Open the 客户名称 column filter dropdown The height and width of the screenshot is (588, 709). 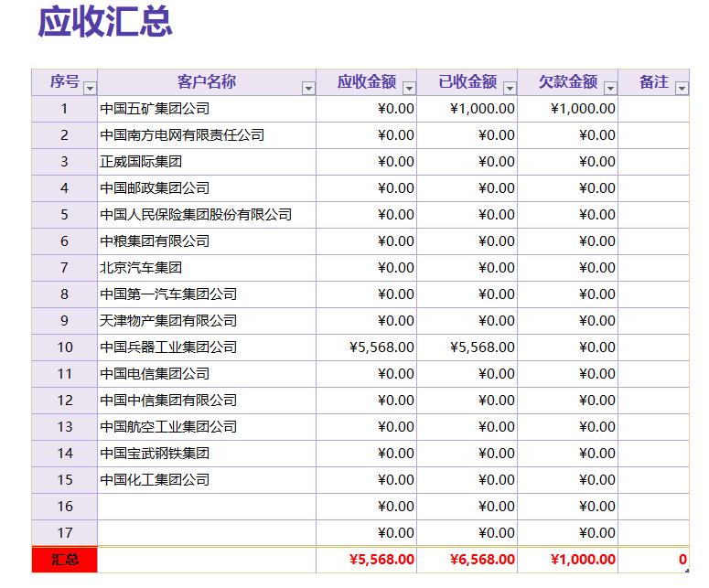click(x=308, y=88)
